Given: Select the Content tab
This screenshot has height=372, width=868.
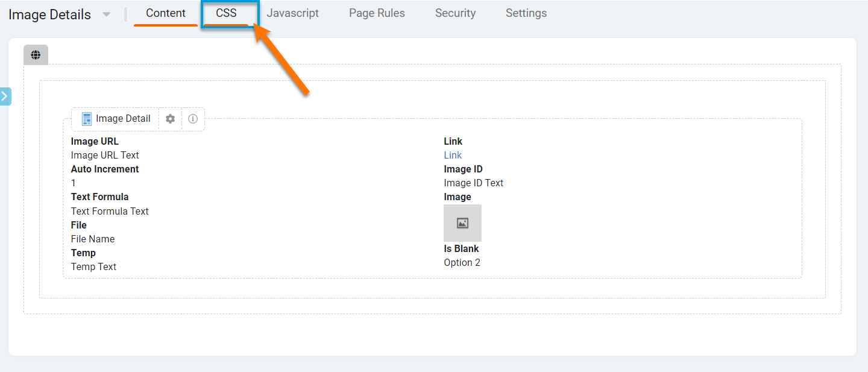Looking at the screenshot, I should click(166, 13).
